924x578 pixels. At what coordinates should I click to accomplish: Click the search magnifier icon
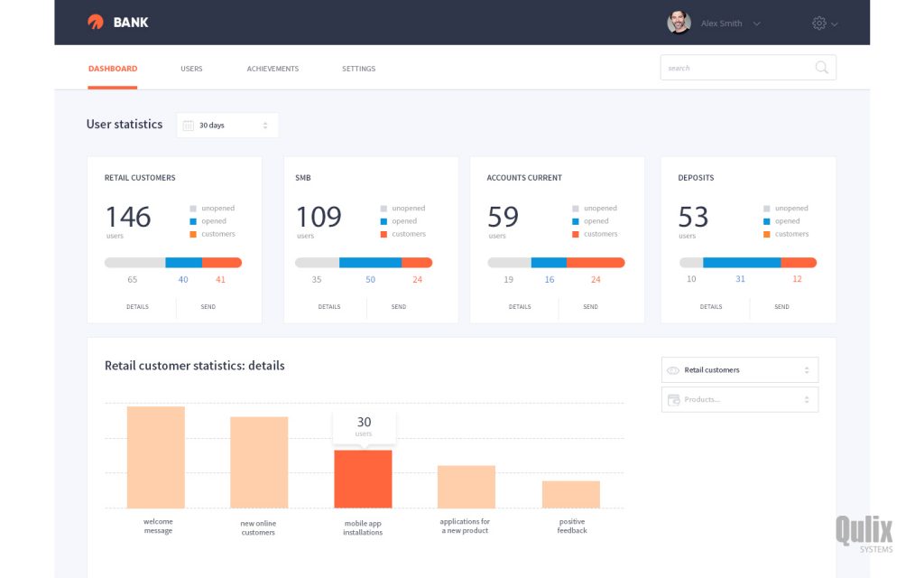[821, 68]
